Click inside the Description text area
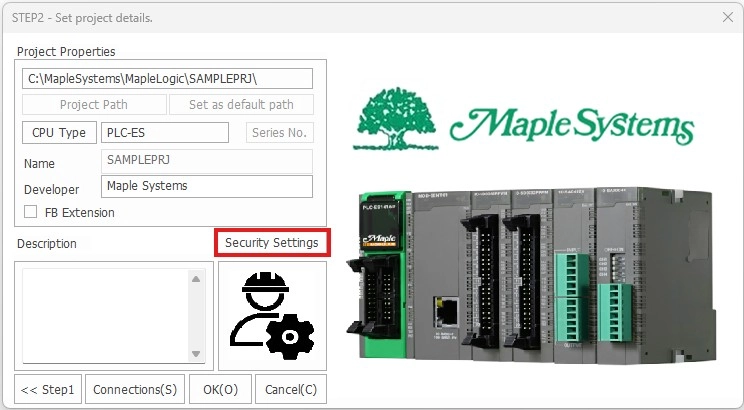Viewport: 744px width, 410px height. pos(105,316)
